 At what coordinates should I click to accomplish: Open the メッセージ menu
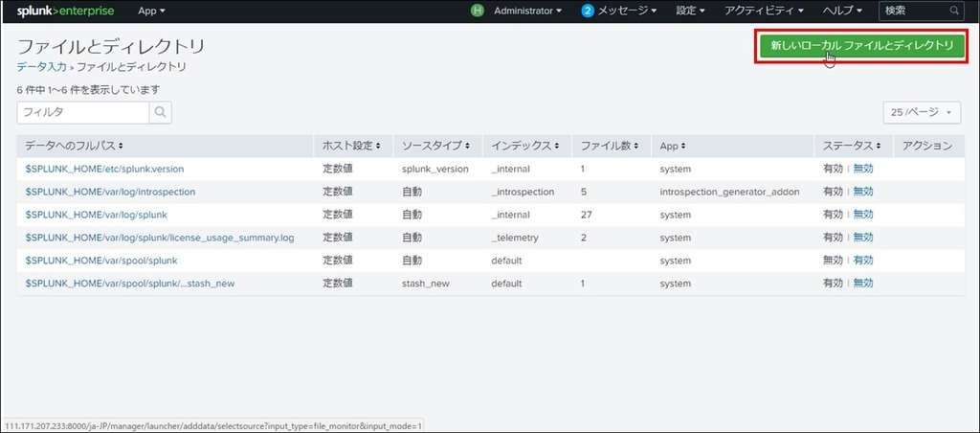tap(627, 11)
